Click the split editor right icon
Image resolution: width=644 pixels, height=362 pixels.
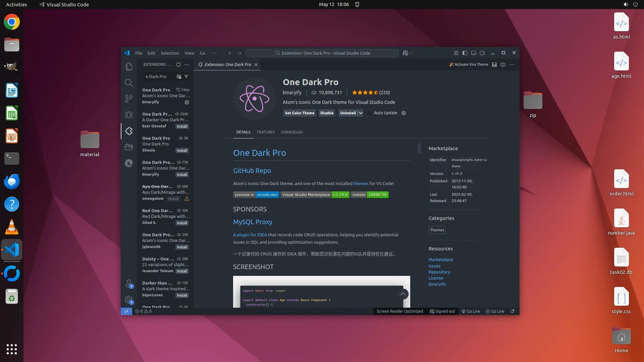[503, 65]
